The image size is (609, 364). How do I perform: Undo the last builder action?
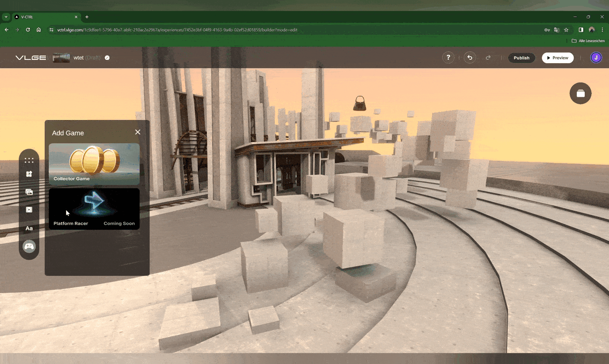click(470, 57)
